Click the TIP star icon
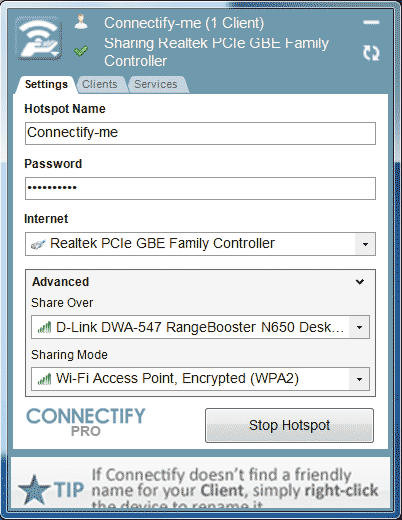This screenshot has width=402, height=520. point(34,489)
